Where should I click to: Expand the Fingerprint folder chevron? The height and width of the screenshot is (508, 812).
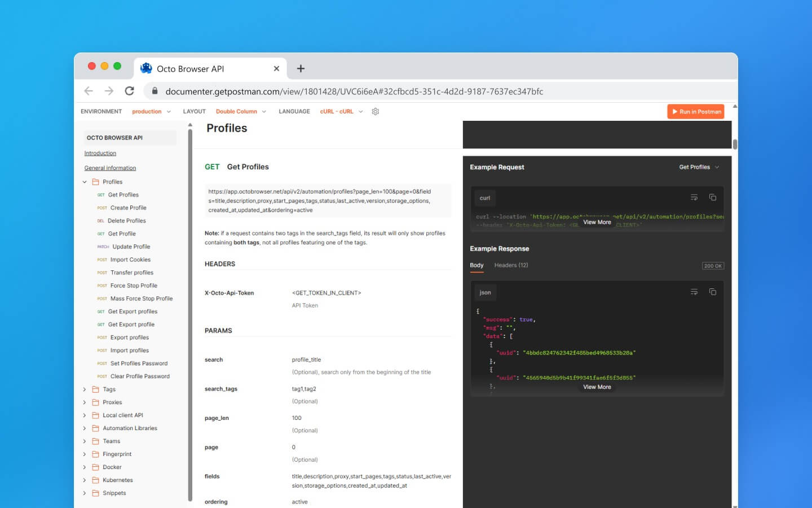pyautogui.click(x=85, y=454)
